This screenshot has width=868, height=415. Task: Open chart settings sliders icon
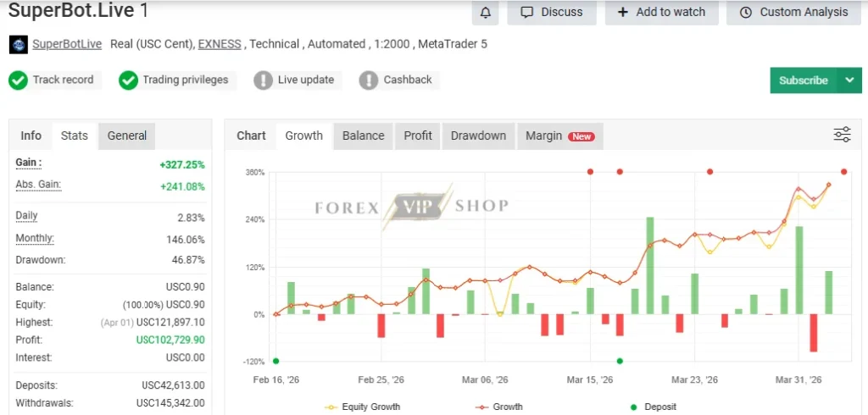[842, 135]
